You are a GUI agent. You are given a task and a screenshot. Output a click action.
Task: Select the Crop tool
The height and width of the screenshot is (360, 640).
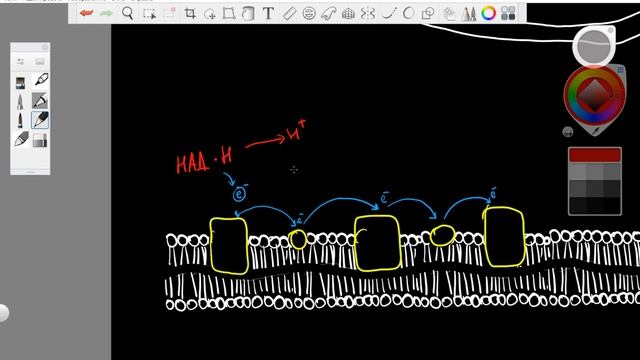coord(190,13)
